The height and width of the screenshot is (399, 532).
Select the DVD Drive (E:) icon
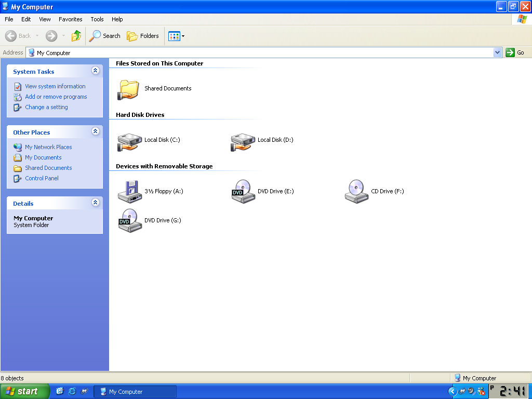coord(243,192)
